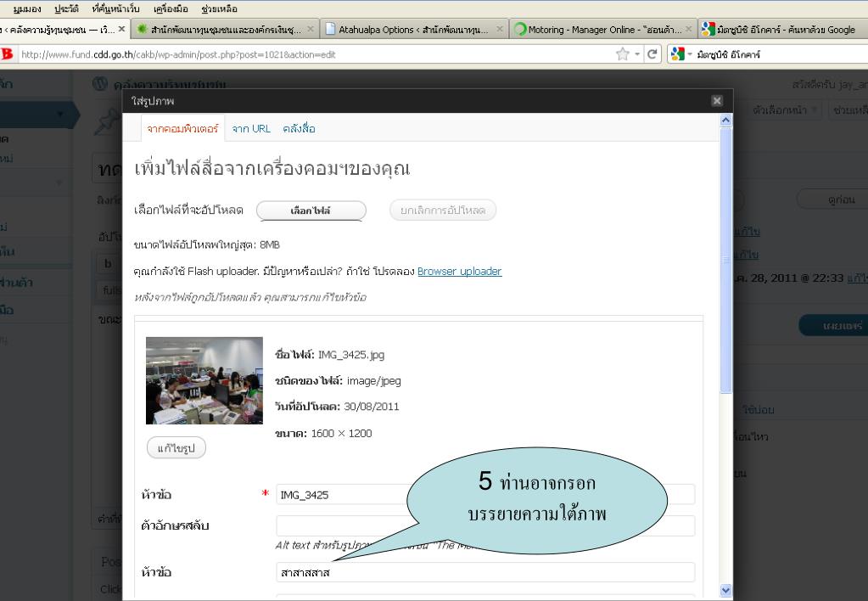Click the caption field containing สาสาสสาส
This screenshot has width=868, height=601.
(485, 571)
